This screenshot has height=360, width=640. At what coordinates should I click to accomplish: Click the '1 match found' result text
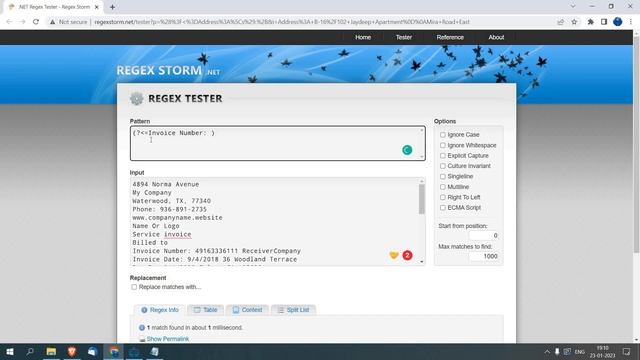[x=195, y=328]
